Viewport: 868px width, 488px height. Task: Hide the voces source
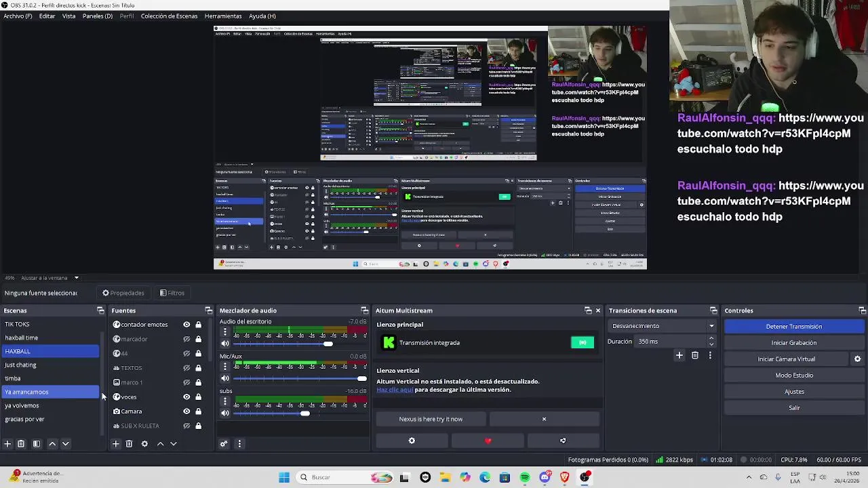[186, 396]
